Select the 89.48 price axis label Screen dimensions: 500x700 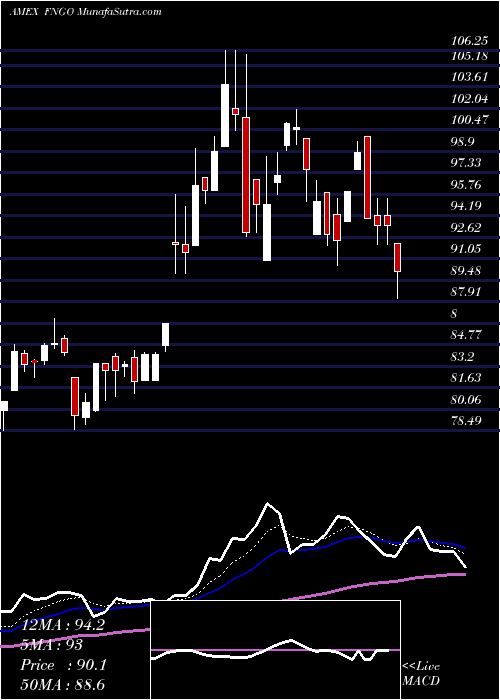click(467, 271)
